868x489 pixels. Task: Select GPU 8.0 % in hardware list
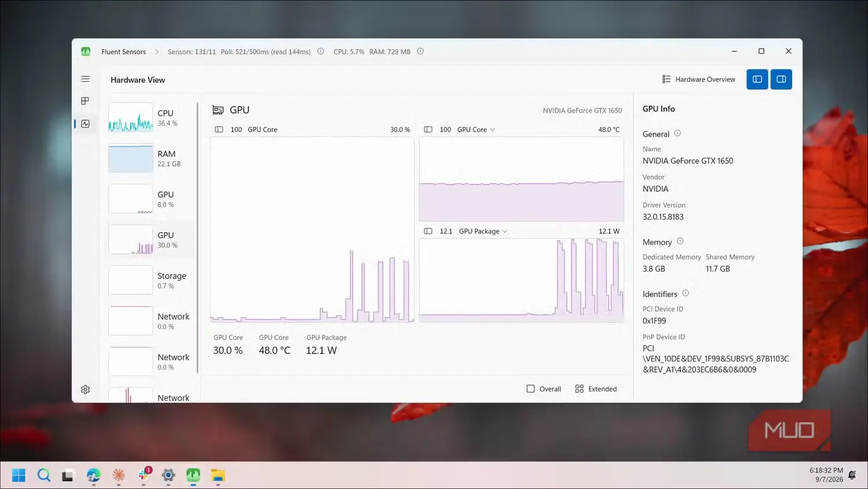pos(152,199)
